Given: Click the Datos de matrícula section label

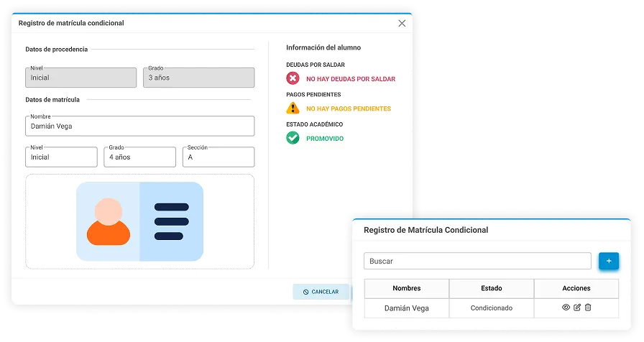Looking at the screenshot, I should (x=52, y=100).
